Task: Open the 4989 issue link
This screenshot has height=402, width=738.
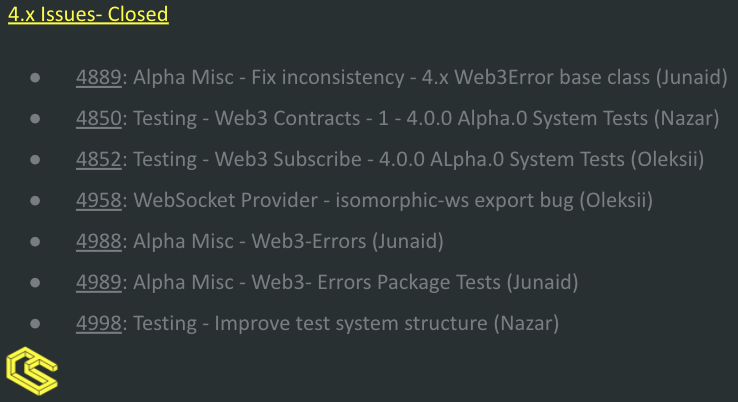Action: point(99,282)
